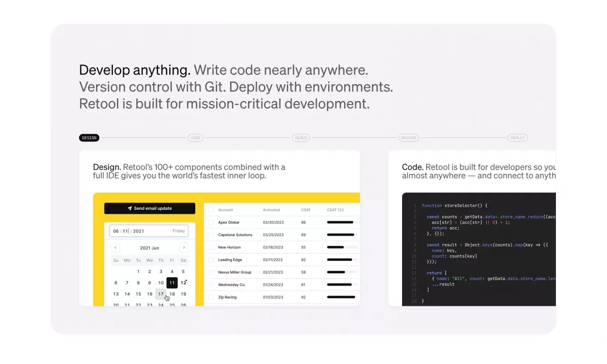This screenshot has width=607, height=364.
Task: Click the Send email update button
Action: (x=150, y=208)
